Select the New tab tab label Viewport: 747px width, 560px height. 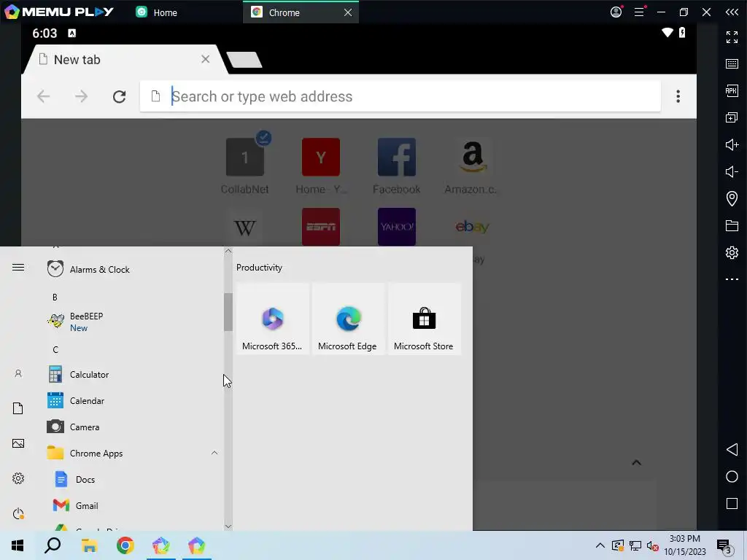point(77,60)
